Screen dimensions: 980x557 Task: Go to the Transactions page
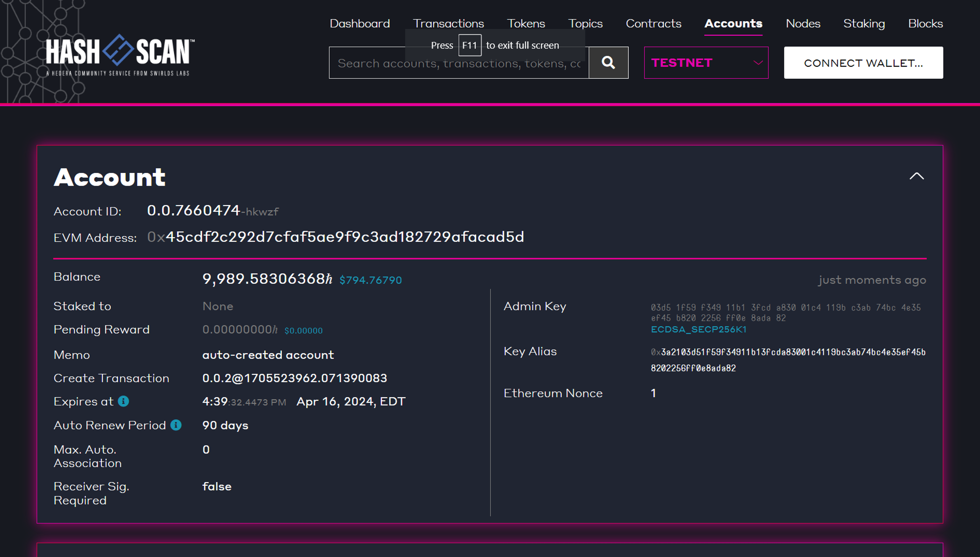tap(448, 24)
